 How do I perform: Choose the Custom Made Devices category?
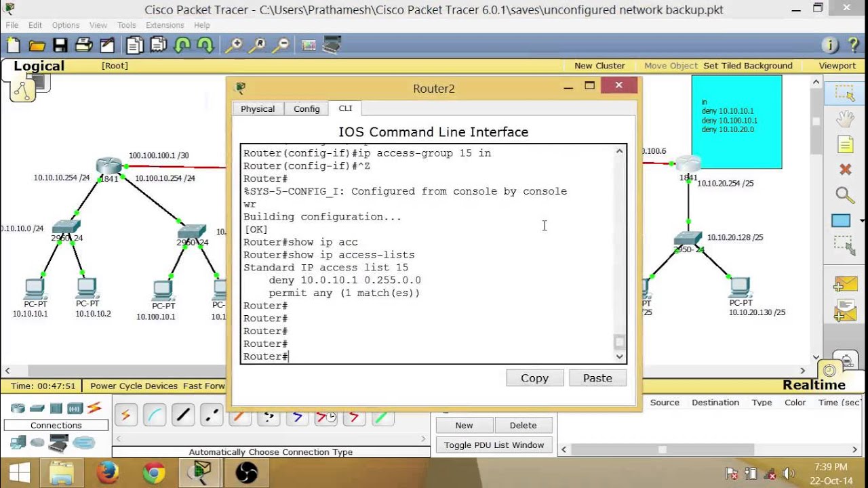pyautogui.click(x=59, y=443)
